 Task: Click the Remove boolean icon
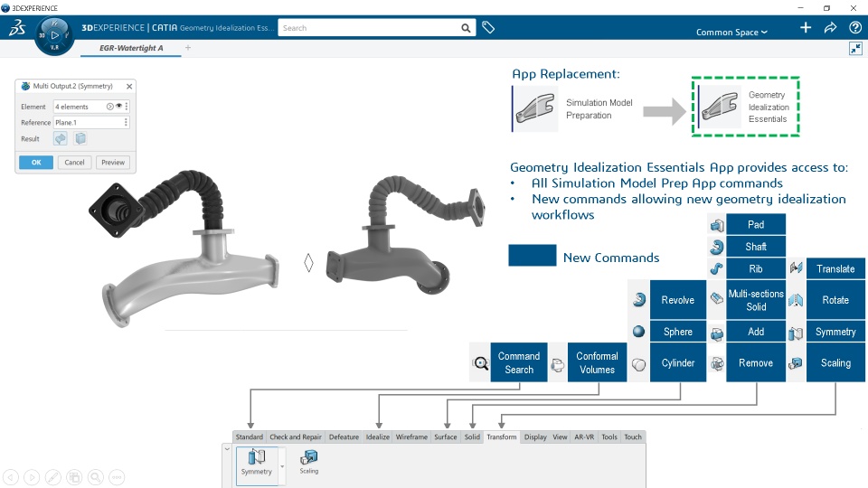coord(717,363)
